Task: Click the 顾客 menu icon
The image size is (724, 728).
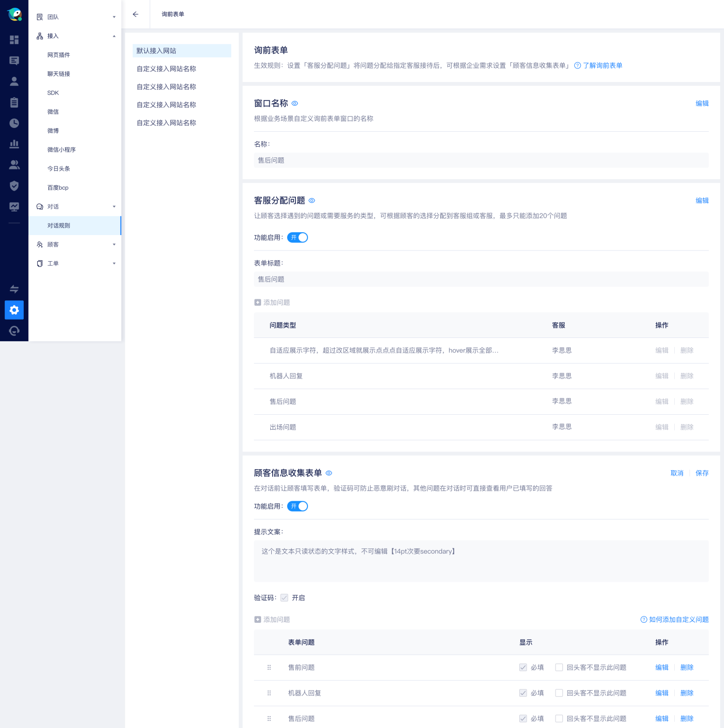Action: click(40, 245)
